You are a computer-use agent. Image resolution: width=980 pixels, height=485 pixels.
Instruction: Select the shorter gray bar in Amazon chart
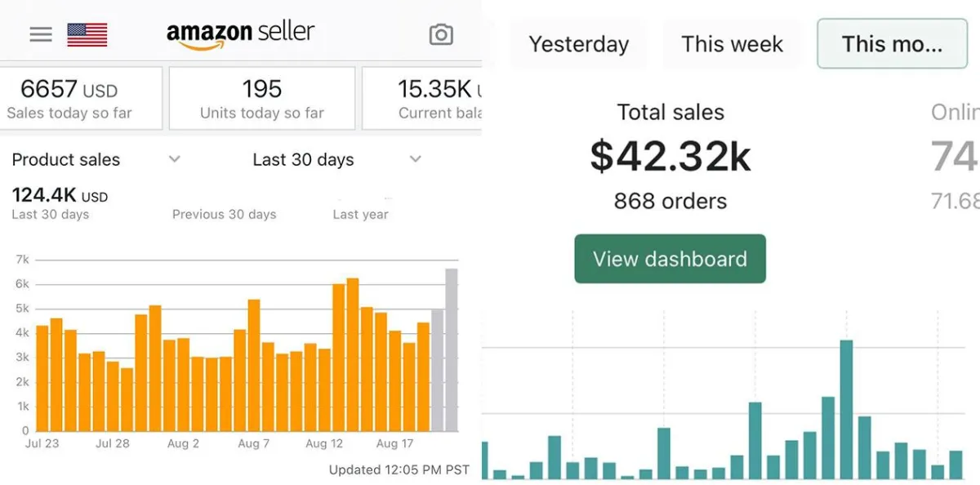(438, 370)
